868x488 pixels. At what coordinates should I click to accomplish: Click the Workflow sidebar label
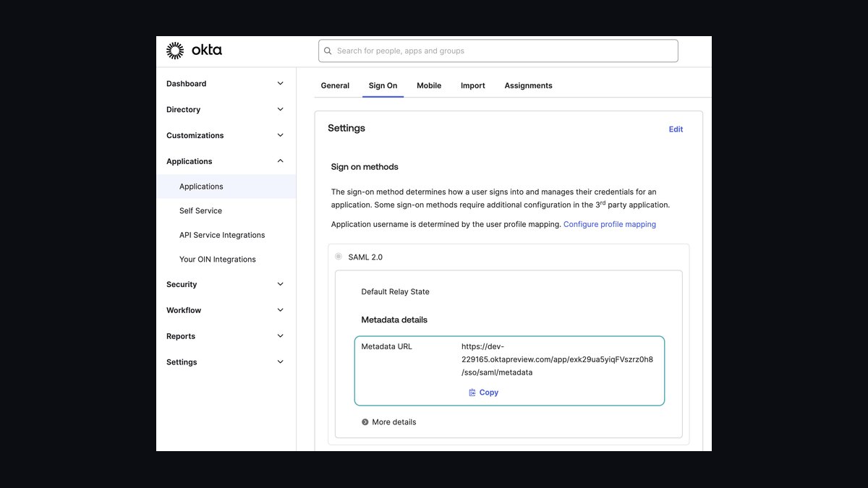click(184, 310)
